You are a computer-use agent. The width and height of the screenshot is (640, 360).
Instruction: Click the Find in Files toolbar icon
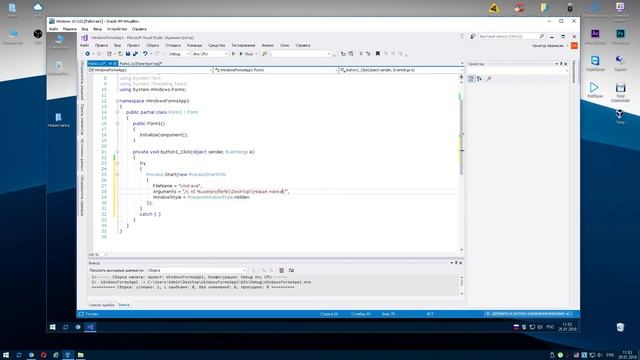click(265, 54)
